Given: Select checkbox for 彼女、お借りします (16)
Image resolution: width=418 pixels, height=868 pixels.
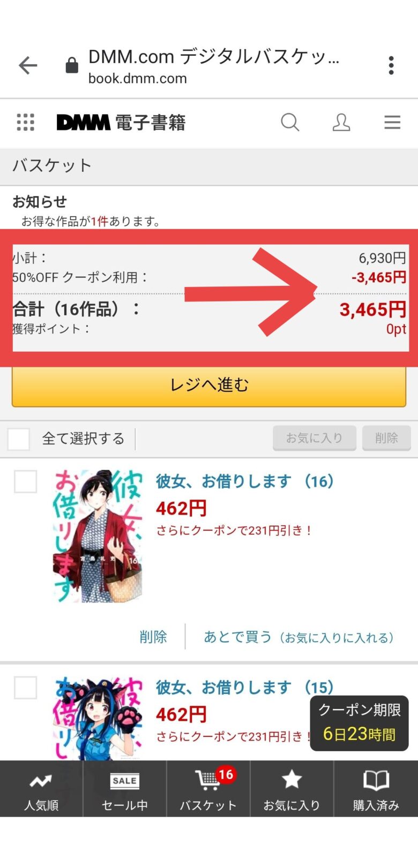Looking at the screenshot, I should pos(25,481).
